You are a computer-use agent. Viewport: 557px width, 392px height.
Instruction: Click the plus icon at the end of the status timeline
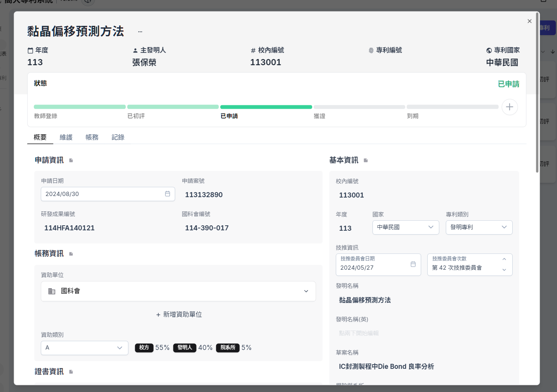click(510, 107)
